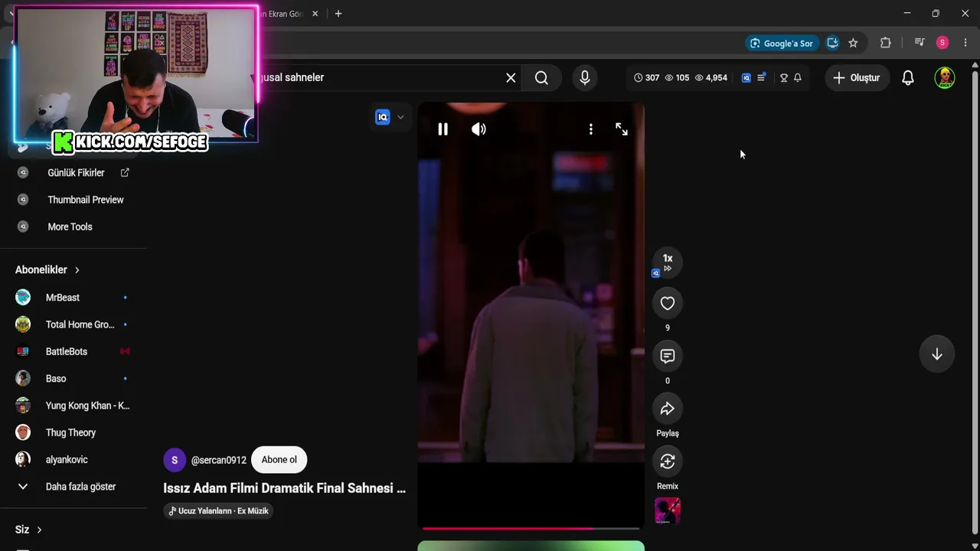Open the Ucuz Yalanların · Ex Müzik sound chip
The width and height of the screenshot is (980, 551).
[x=218, y=510]
